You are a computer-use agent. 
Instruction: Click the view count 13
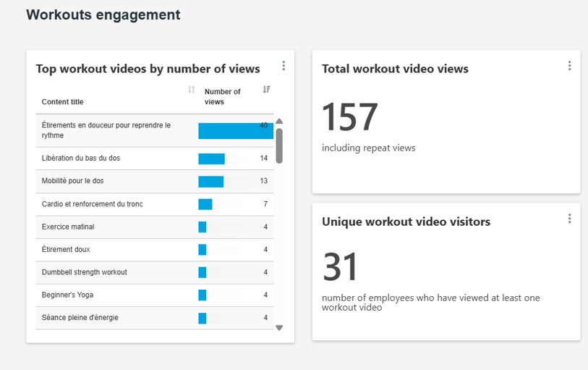pos(264,181)
